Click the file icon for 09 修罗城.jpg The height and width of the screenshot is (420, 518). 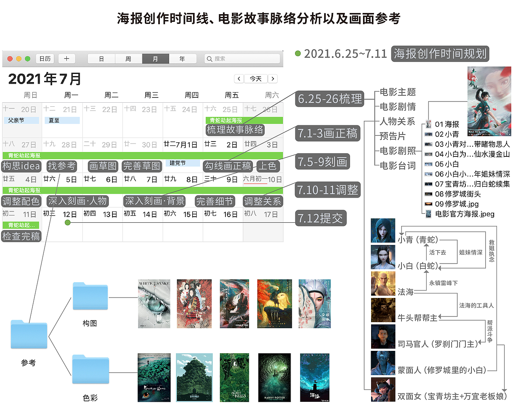[x=428, y=204]
